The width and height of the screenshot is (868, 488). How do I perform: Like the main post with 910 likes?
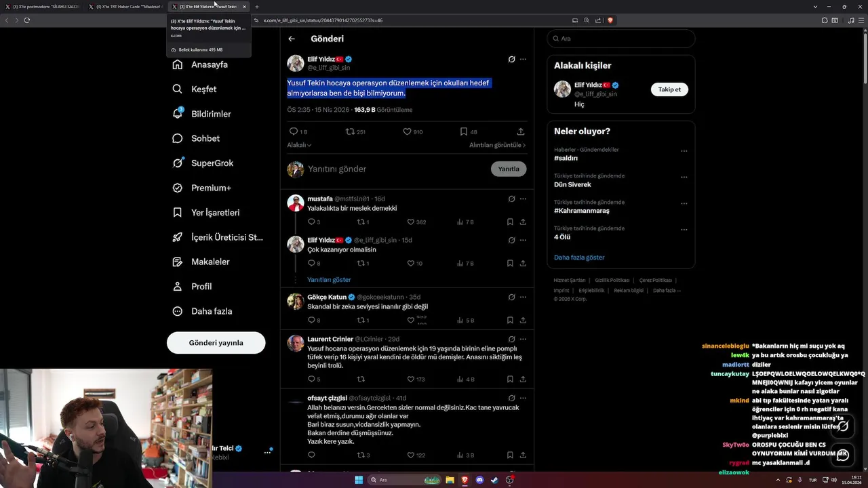(412, 131)
